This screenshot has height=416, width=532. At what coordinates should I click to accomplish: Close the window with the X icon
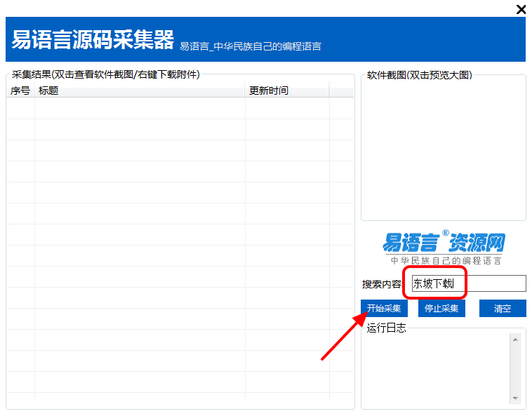(x=521, y=9)
